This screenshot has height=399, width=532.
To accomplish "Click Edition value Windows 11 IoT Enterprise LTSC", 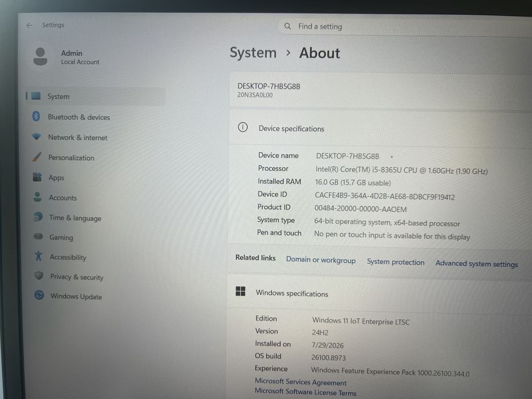I will click(361, 321).
